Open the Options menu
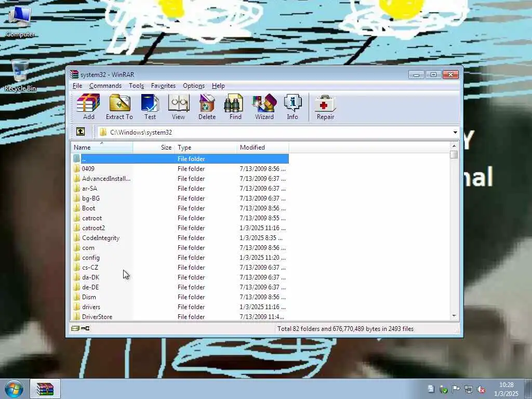This screenshot has height=399, width=532. pyautogui.click(x=194, y=86)
